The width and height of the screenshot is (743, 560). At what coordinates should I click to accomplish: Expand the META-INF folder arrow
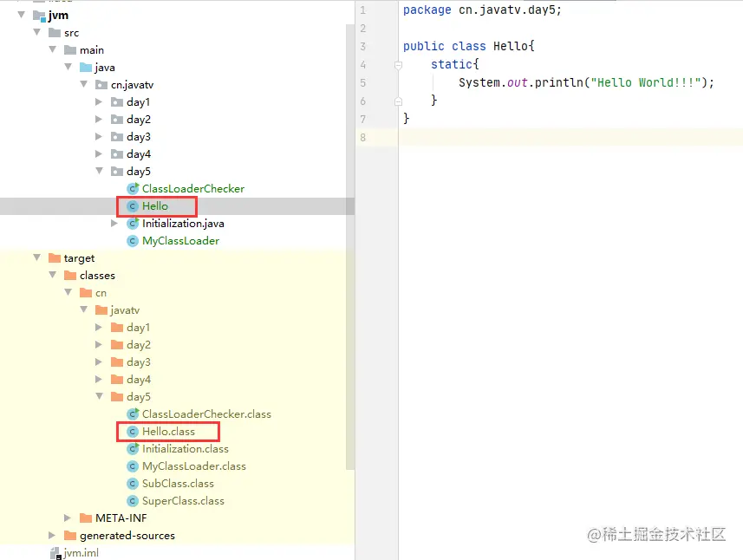tap(68, 518)
